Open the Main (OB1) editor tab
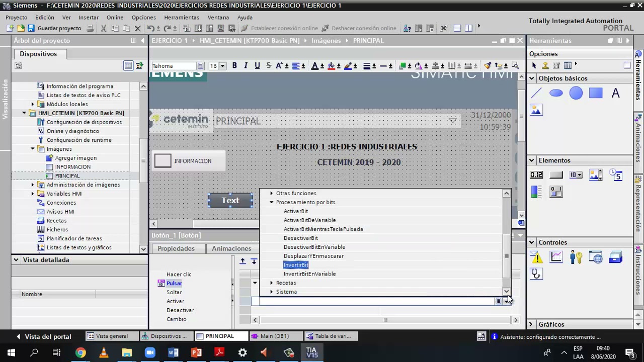The height and width of the screenshot is (362, 644). coord(275,336)
